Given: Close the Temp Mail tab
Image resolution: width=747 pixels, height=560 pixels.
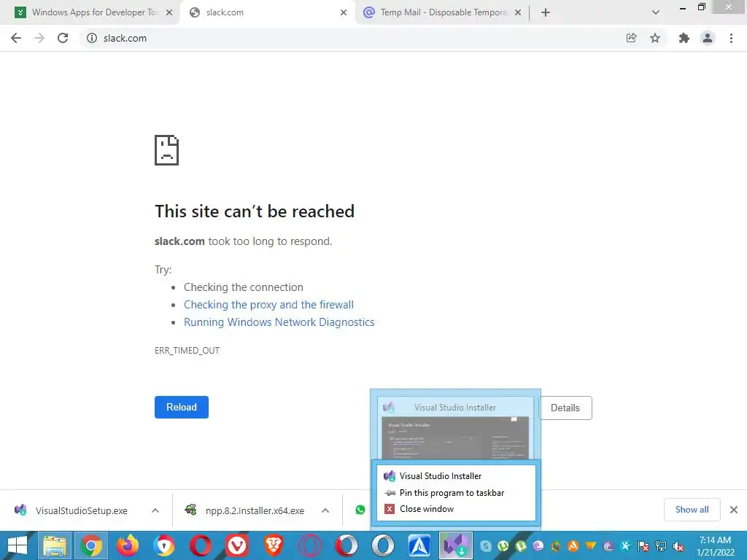Looking at the screenshot, I should [518, 12].
